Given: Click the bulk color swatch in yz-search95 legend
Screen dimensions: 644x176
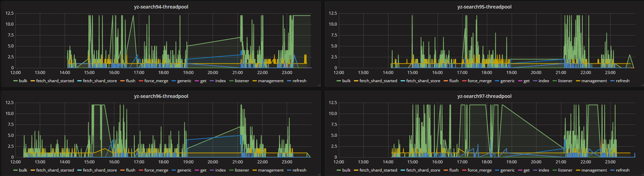Looking at the screenshot, I should [x=338, y=81].
